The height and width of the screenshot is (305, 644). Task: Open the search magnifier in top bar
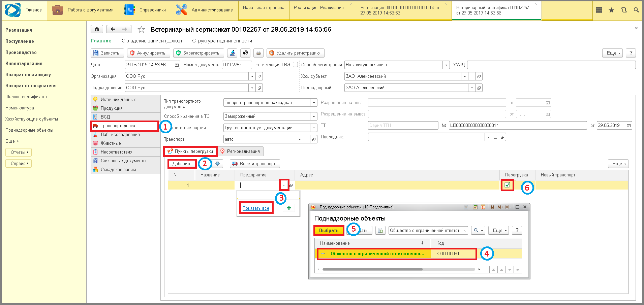click(636, 10)
